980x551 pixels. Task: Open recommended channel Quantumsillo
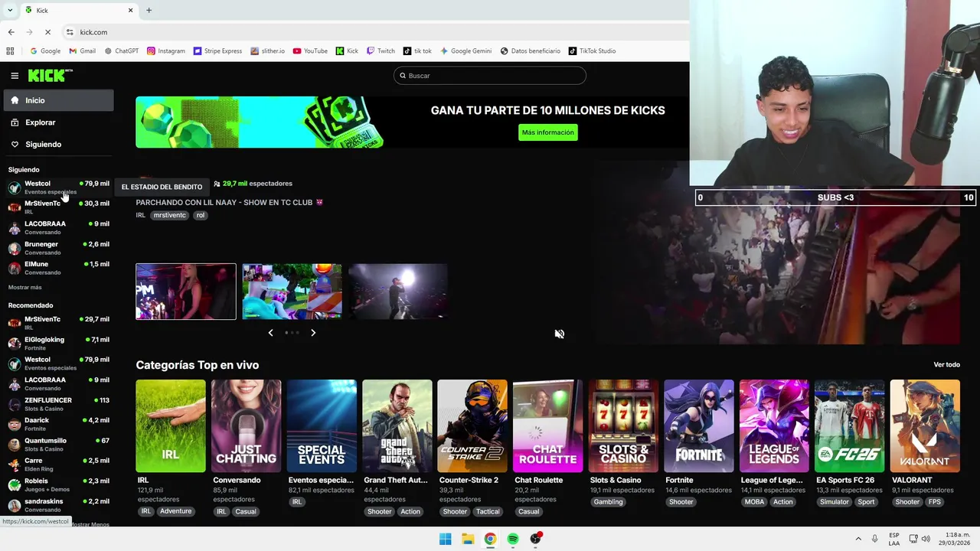click(x=58, y=445)
